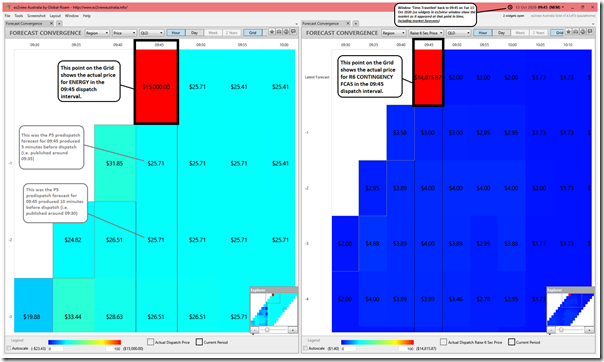Toggle Actual Dispatch Price checkbox

151,342
